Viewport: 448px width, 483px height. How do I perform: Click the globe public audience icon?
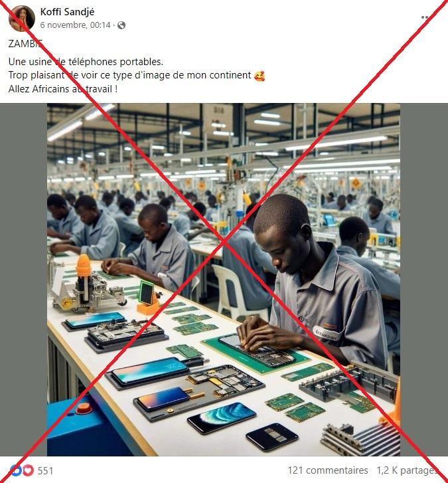point(121,25)
